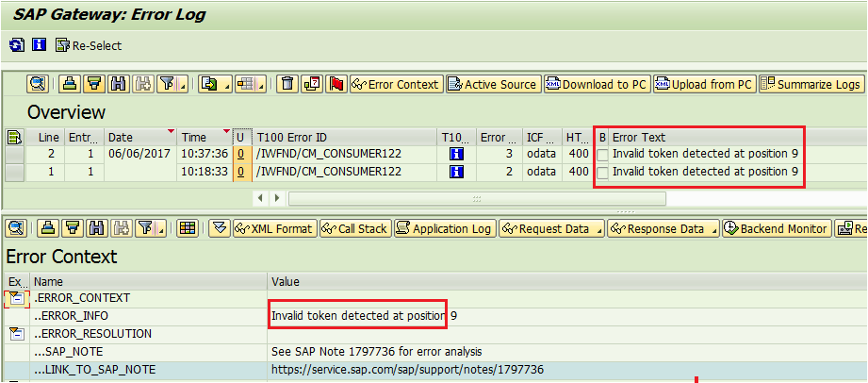Click Find binoculars in the Error Context toolbar
The height and width of the screenshot is (383, 868).
(x=97, y=228)
